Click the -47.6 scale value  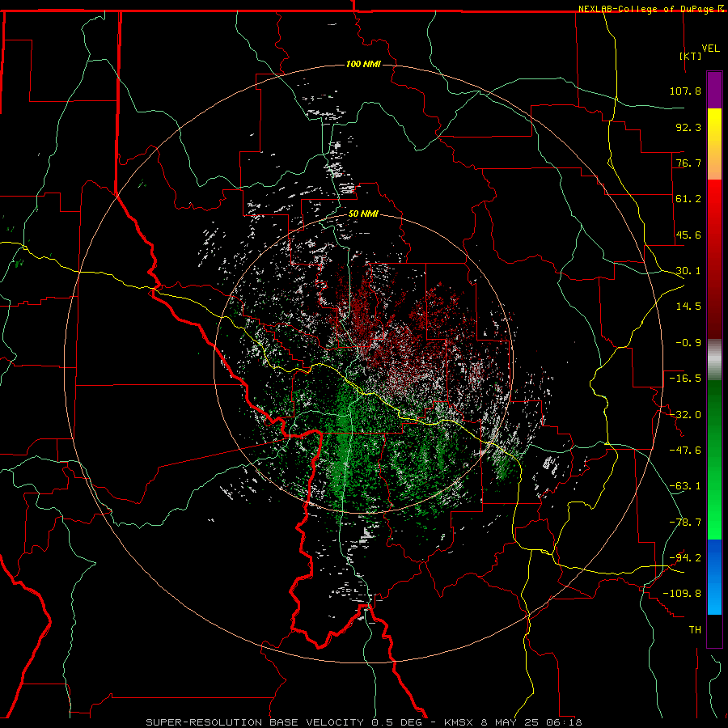coord(685,451)
